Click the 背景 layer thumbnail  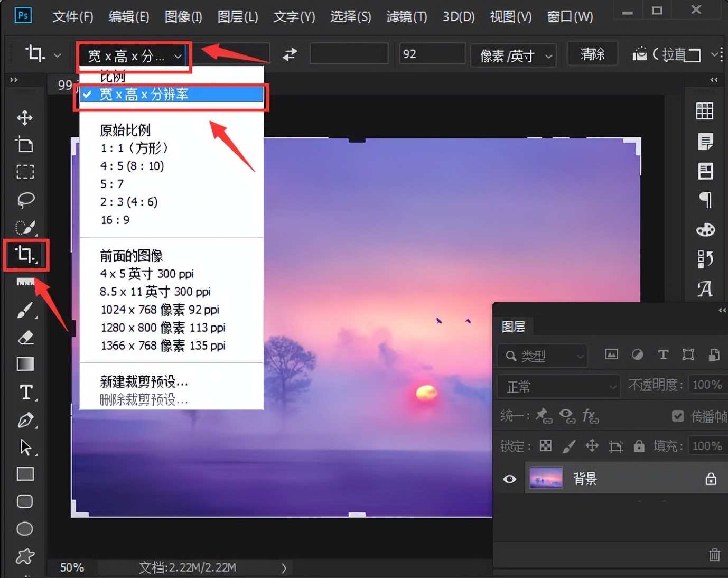(546, 477)
